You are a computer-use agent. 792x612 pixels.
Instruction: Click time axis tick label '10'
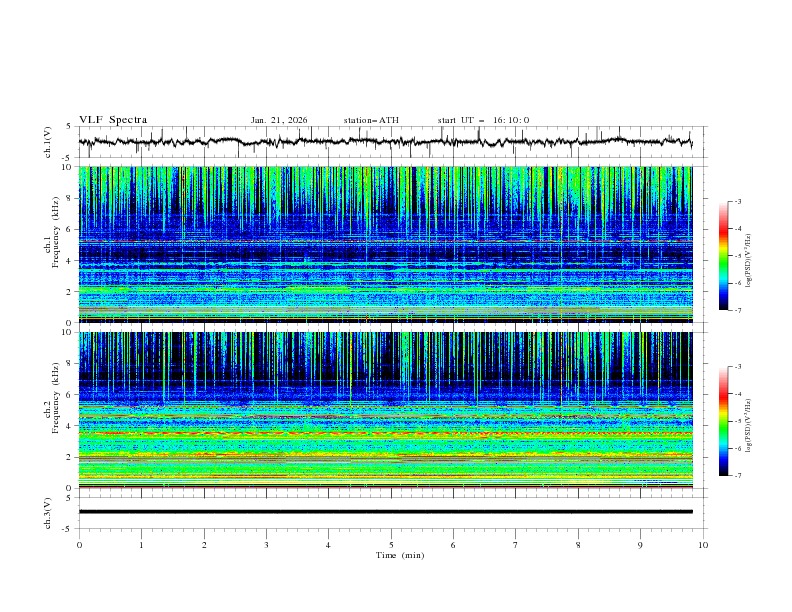(x=703, y=545)
